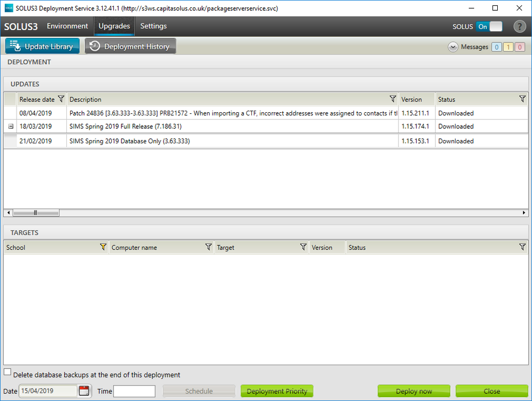Filter the School column
Viewport: 532px width, 401px height.
pos(103,247)
